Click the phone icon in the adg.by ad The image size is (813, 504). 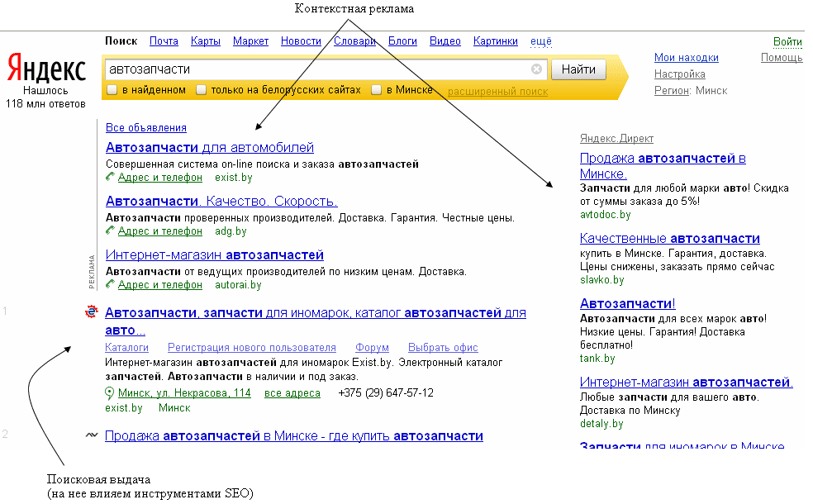pyautogui.click(x=110, y=231)
